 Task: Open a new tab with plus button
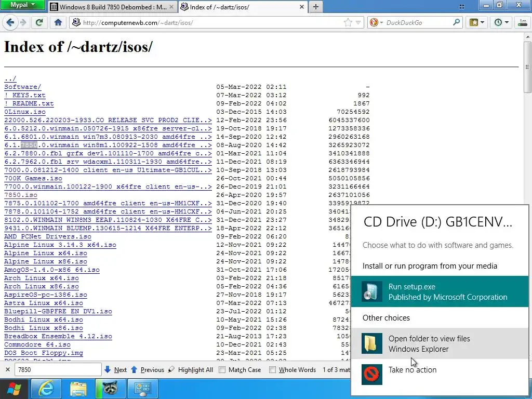pos(315,7)
